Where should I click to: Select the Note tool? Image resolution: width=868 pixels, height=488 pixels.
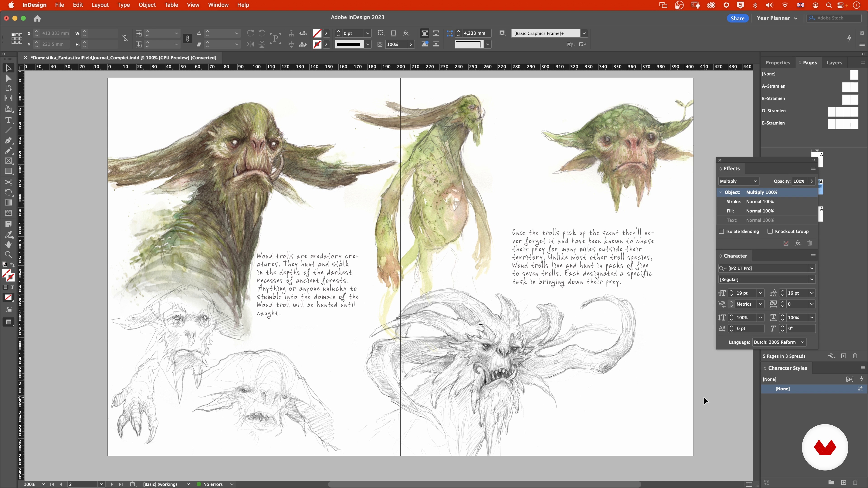tap(8, 224)
